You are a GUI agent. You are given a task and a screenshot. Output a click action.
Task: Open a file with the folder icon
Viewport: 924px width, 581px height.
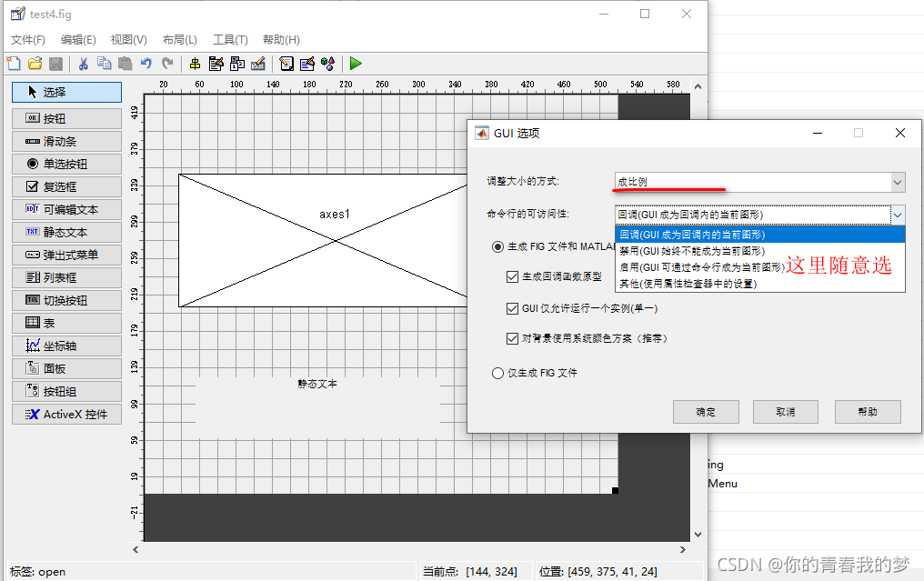tap(35, 64)
